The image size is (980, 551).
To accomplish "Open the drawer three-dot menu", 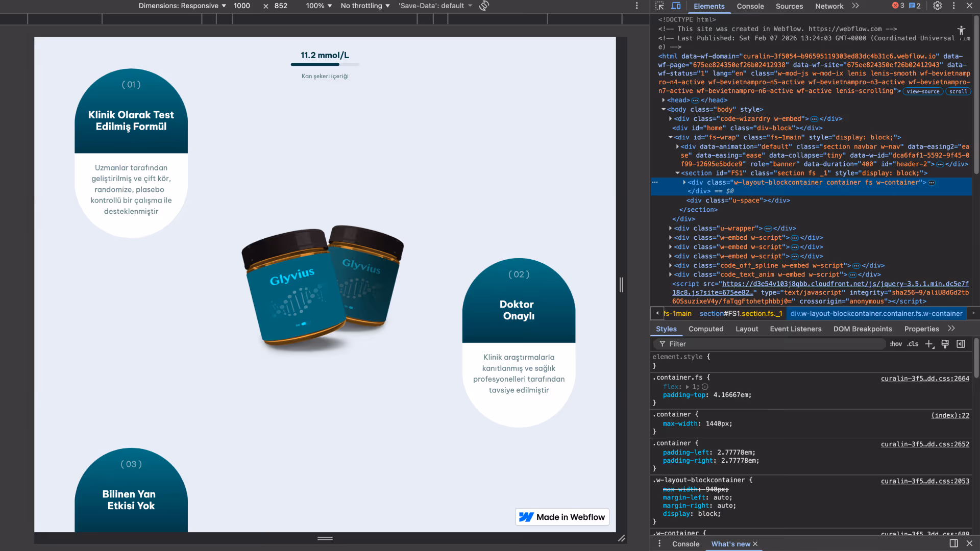I will 659,544.
